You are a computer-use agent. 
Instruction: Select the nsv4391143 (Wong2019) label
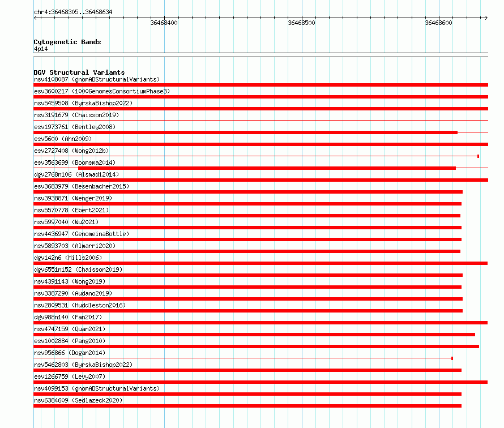point(70,281)
